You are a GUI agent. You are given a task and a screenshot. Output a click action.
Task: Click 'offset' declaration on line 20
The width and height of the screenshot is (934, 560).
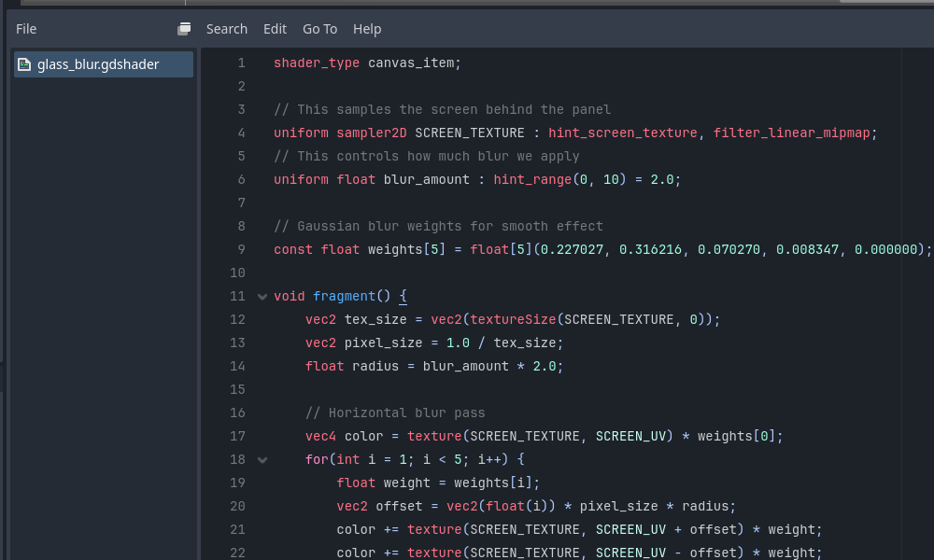tap(399, 507)
